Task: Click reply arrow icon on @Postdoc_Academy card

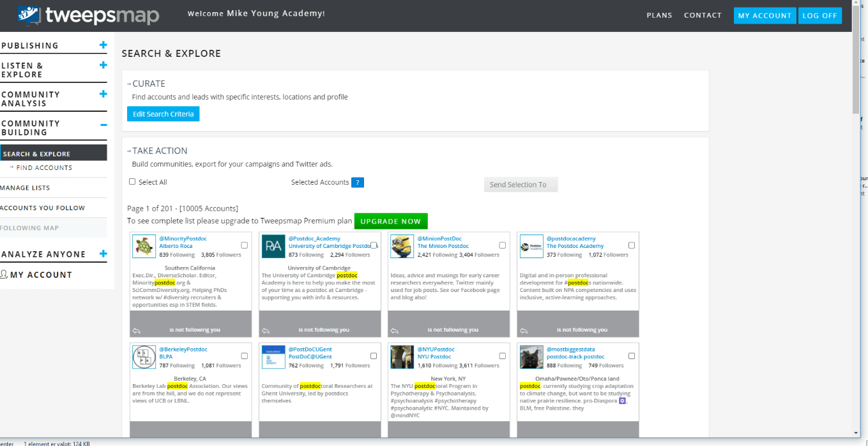Action: pyautogui.click(x=266, y=330)
